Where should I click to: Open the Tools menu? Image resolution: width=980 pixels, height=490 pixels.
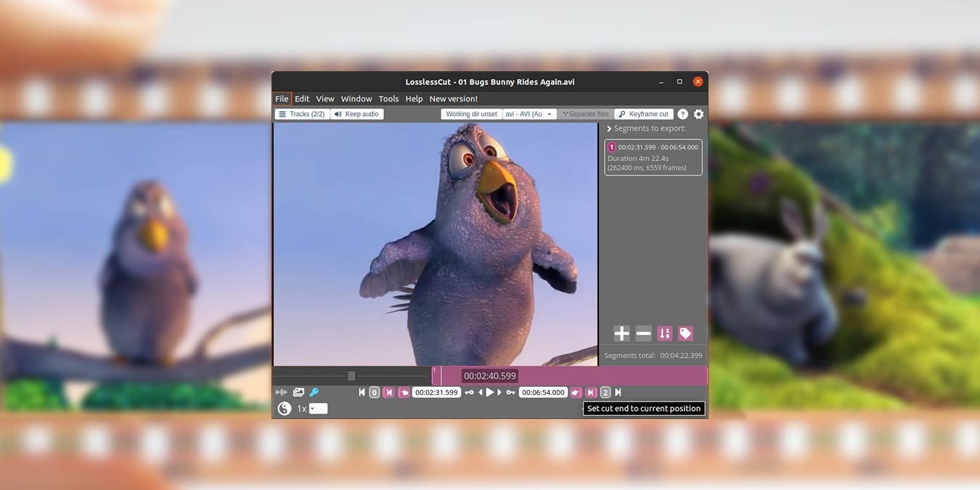(x=388, y=99)
